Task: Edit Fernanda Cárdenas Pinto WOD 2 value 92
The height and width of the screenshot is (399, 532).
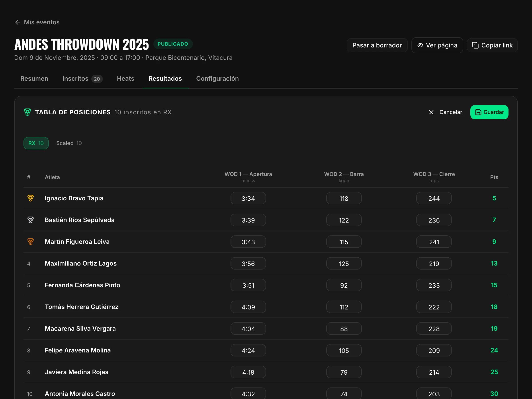Action: (344, 285)
